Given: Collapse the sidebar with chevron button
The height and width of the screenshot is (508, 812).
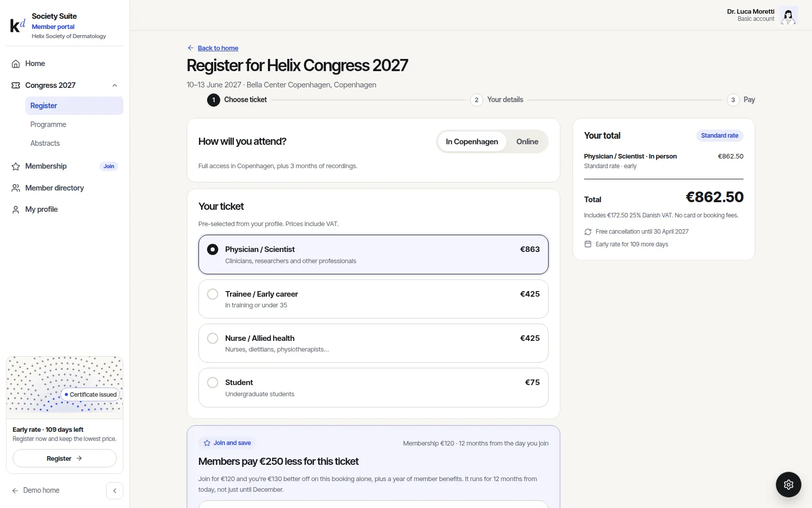Looking at the screenshot, I should [x=115, y=491].
